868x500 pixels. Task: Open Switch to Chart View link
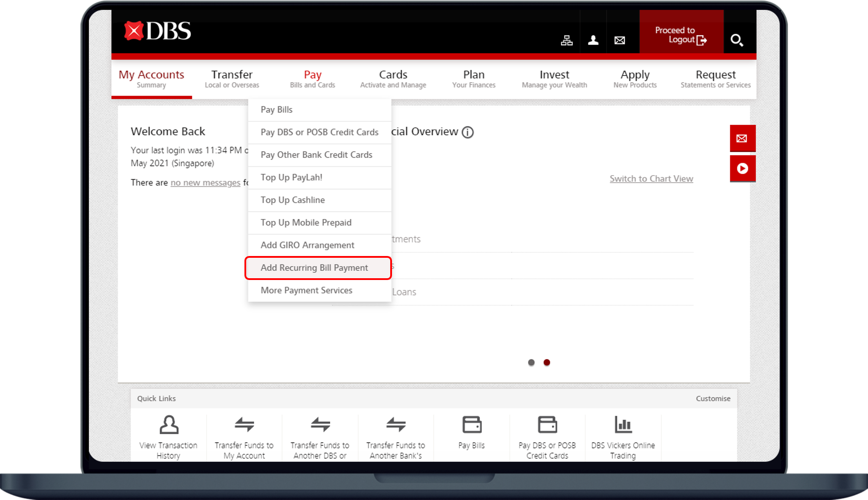pos(651,178)
